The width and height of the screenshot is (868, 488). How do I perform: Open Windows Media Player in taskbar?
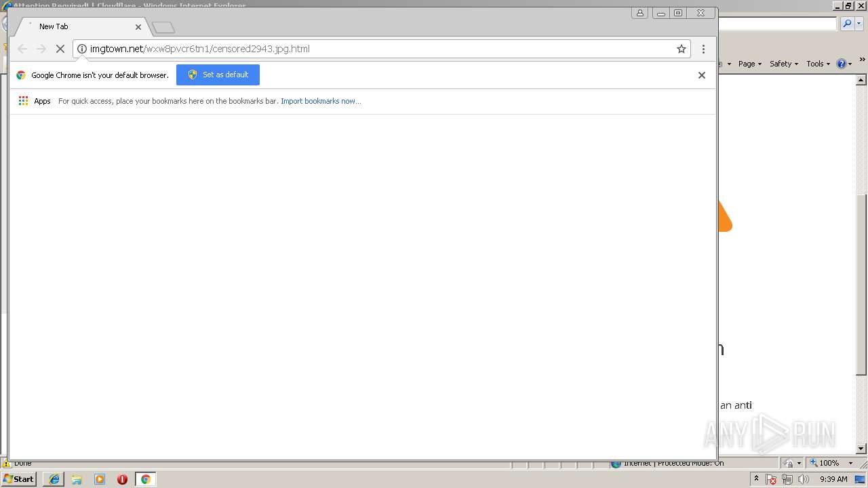tap(100, 479)
